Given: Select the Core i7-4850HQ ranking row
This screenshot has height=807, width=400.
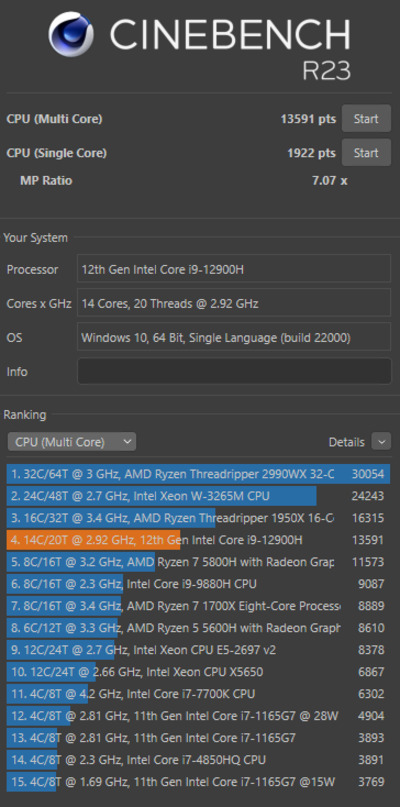Looking at the screenshot, I should [198, 760].
